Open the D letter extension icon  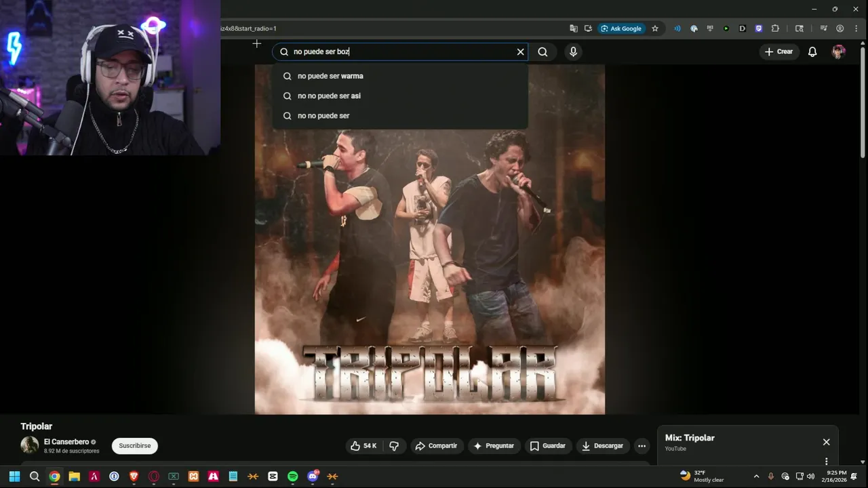point(743,28)
